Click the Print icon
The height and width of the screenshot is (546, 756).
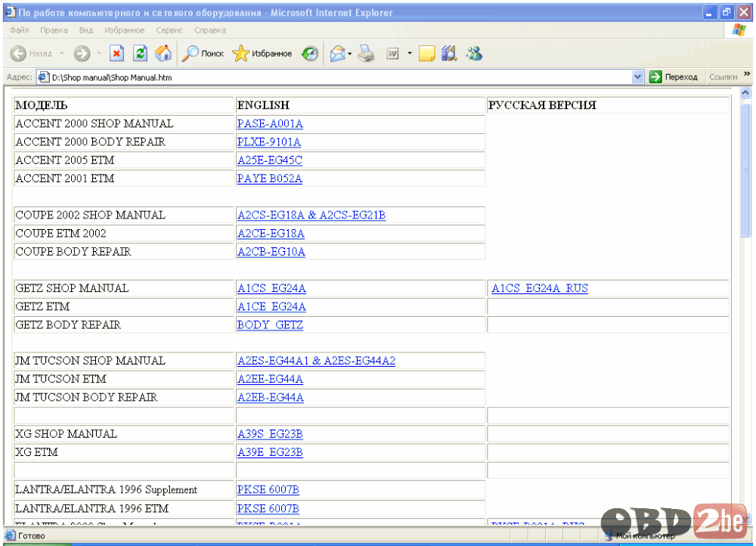(367, 54)
